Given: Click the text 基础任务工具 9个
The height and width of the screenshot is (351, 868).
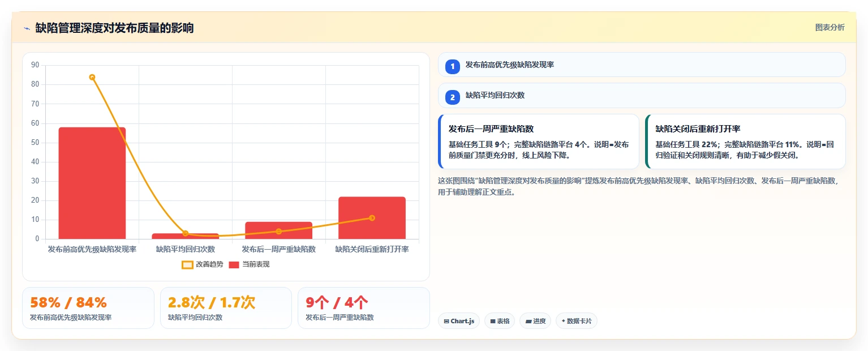Looking at the screenshot, I should click(x=478, y=144).
